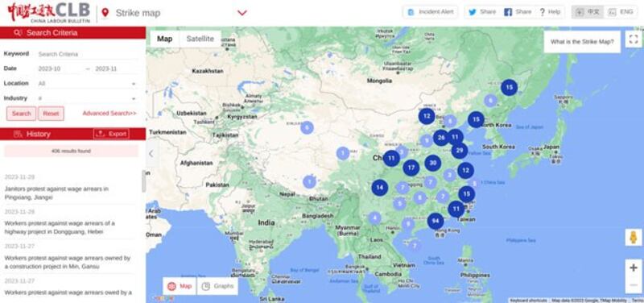Open the Help question mark link
This screenshot has width=644, height=303.
coord(550,12)
